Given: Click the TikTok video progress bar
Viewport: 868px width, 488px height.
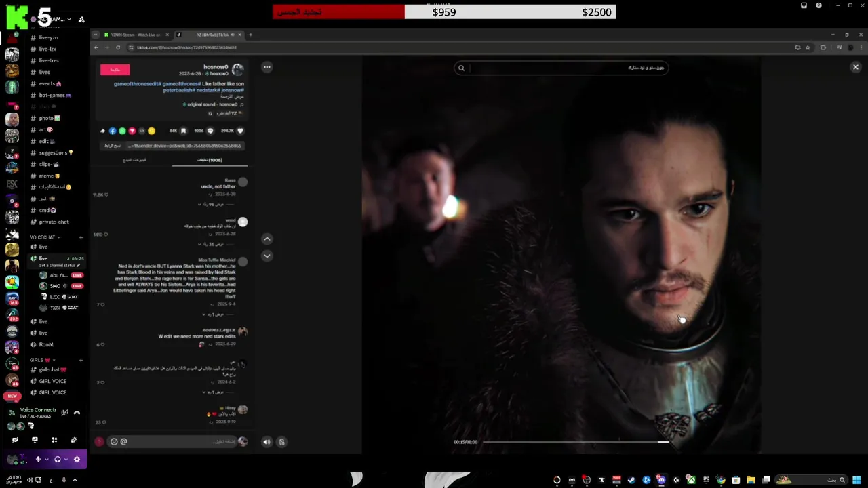Looking at the screenshot, I should point(576,442).
